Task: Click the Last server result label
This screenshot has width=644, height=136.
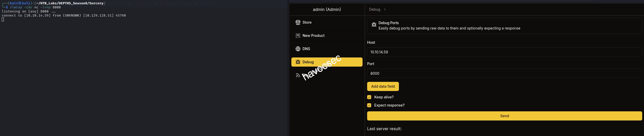Action: click(x=384, y=129)
